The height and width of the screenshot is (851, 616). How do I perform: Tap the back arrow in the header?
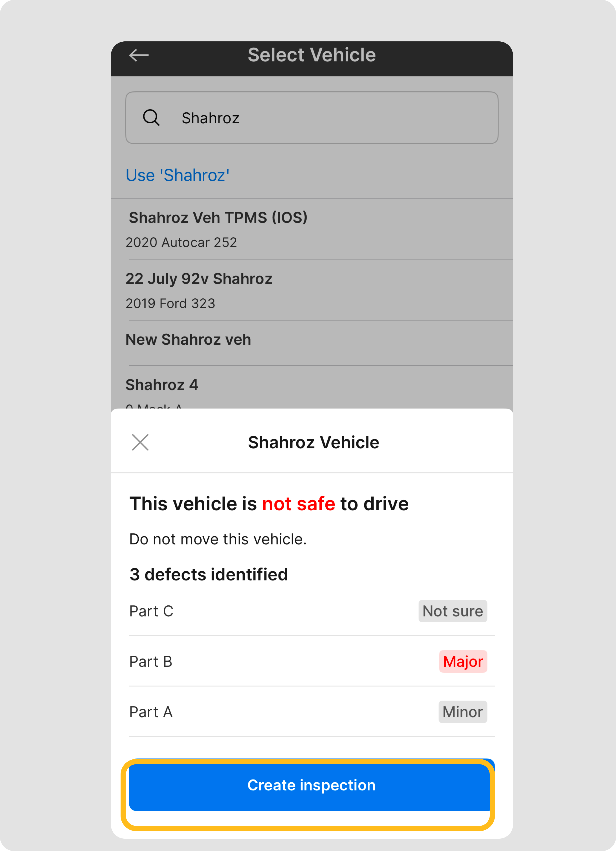tap(139, 55)
